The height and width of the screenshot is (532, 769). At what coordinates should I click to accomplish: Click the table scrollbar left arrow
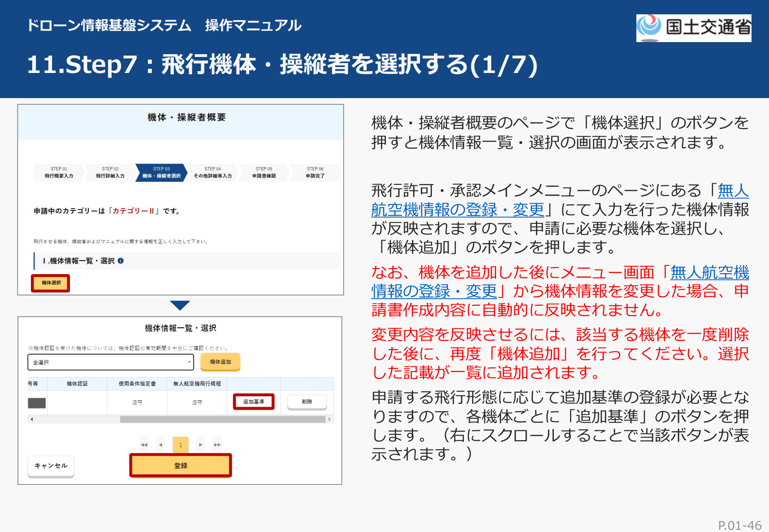[x=31, y=420]
